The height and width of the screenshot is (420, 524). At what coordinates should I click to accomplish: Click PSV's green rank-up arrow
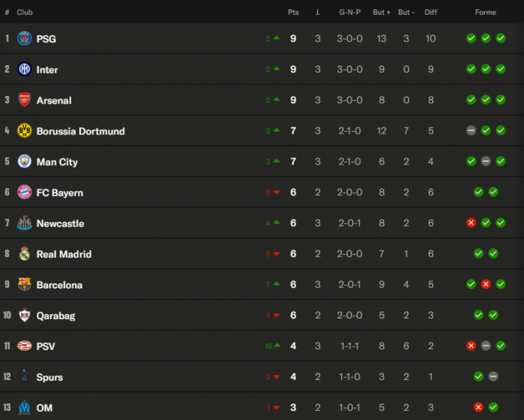coord(276,346)
